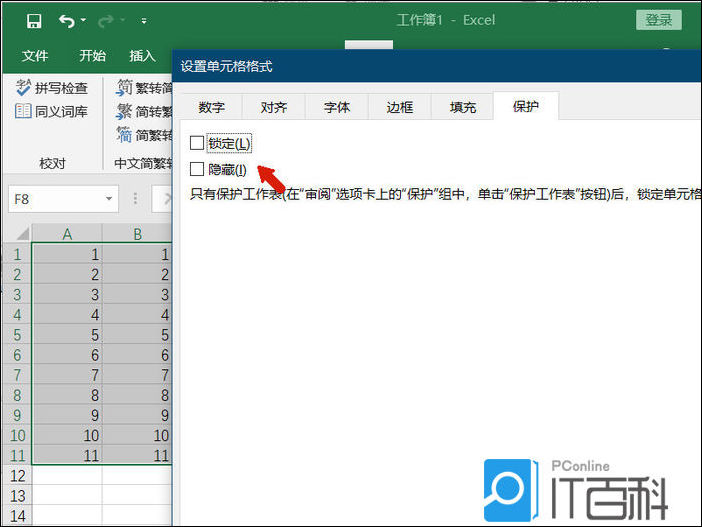Click the Redo arrow icon
Viewport: 702px width, 527px height.
pyautogui.click(x=106, y=21)
